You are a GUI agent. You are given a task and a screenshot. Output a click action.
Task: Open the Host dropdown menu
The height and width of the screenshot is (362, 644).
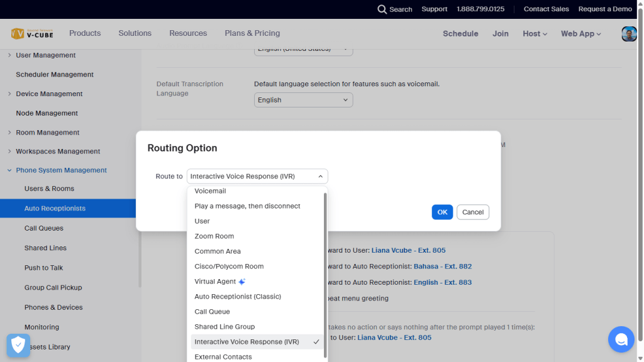[535, 34]
